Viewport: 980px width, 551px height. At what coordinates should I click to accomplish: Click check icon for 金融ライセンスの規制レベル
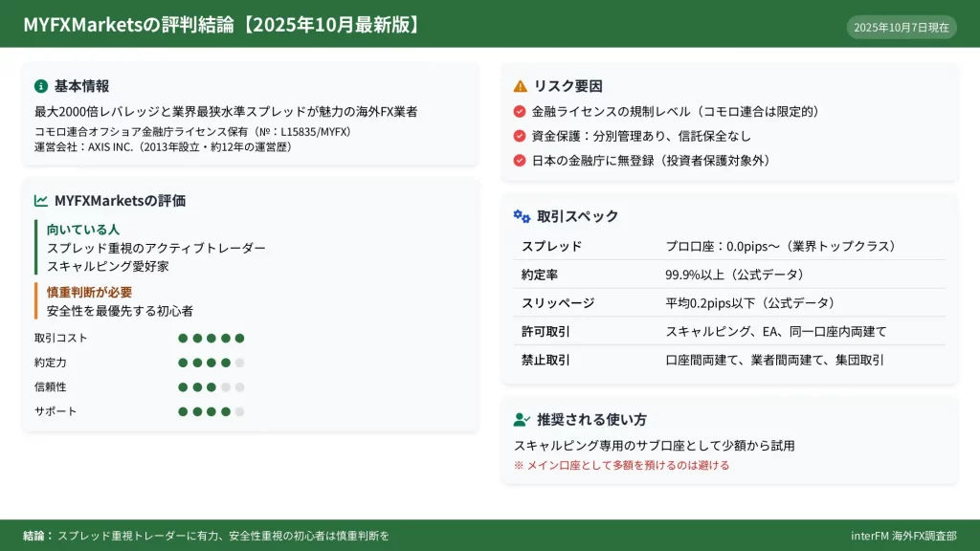point(520,112)
